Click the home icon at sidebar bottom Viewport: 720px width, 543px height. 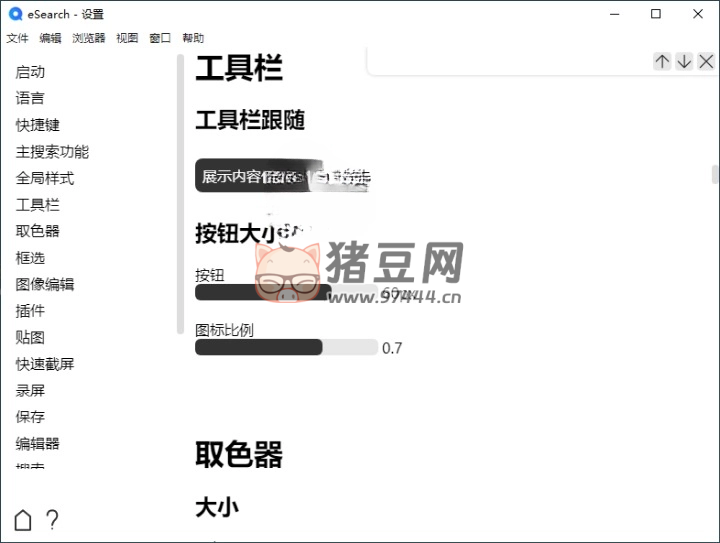tap(23, 520)
